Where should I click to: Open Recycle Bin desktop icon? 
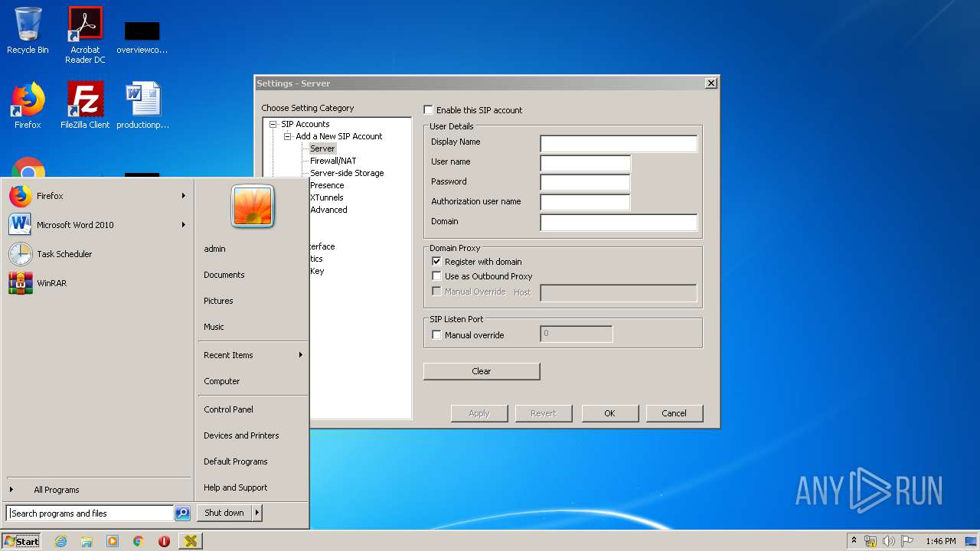click(28, 32)
